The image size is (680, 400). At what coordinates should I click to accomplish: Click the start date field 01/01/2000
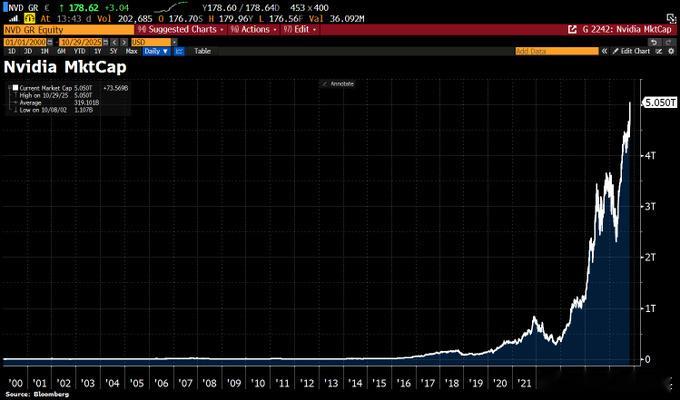tap(25, 42)
